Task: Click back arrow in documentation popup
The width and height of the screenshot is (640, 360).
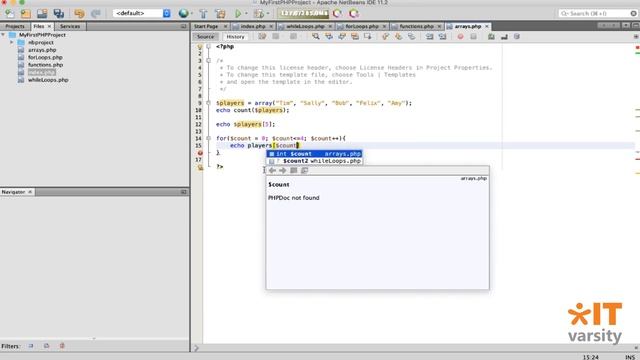Action: tap(272, 171)
